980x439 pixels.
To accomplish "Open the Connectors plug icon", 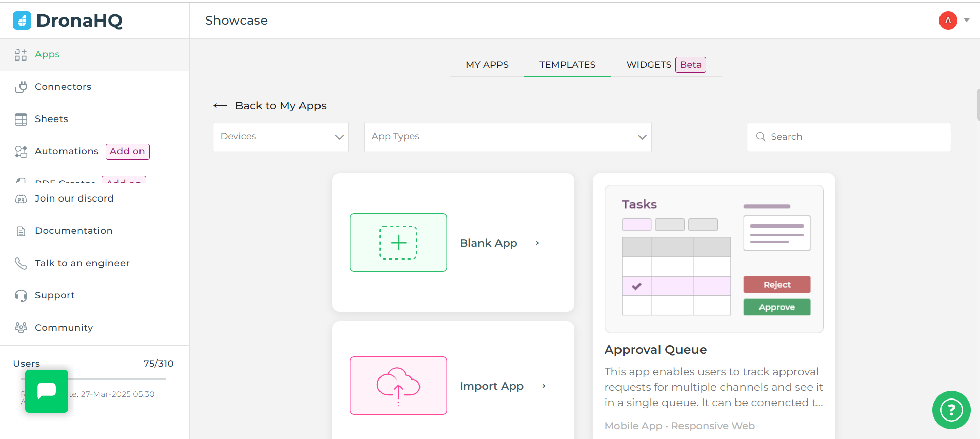I will 21,87.
